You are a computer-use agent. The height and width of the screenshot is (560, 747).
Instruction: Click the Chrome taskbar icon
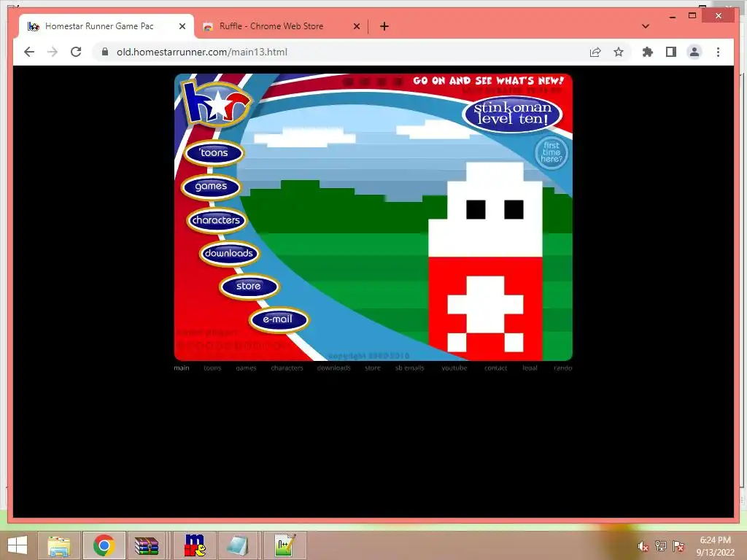pyautogui.click(x=104, y=545)
